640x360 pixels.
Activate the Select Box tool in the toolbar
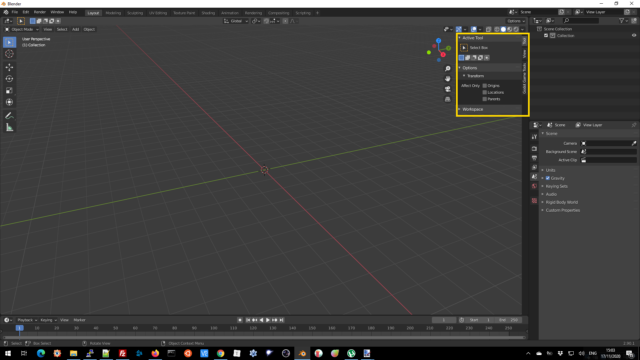tap(9, 42)
